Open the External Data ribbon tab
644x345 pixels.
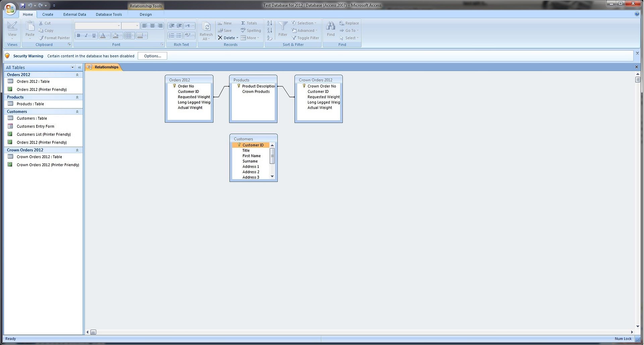74,14
